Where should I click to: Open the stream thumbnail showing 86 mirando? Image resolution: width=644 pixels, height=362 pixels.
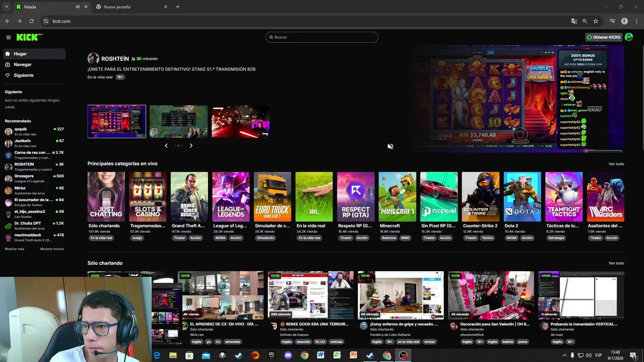[x=400, y=295]
